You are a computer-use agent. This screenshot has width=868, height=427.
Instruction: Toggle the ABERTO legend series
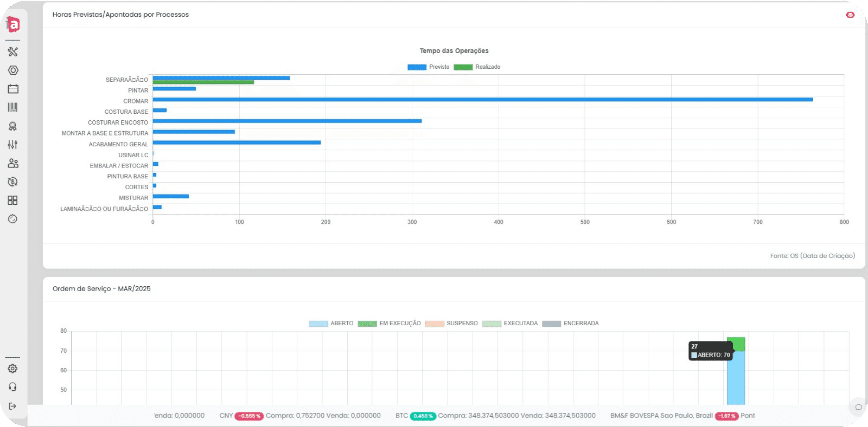click(331, 324)
